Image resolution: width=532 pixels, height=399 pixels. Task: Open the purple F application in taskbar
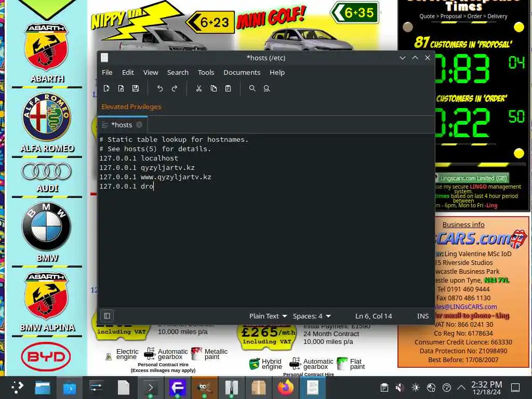pos(178,387)
